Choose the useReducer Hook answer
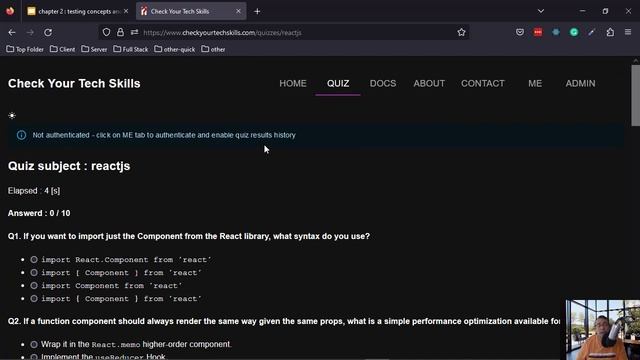The image size is (640, 360). point(34,357)
